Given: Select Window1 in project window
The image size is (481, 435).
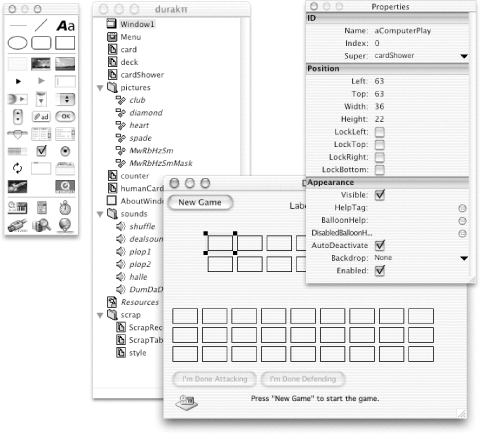Looking at the screenshot, I should coord(137,24).
